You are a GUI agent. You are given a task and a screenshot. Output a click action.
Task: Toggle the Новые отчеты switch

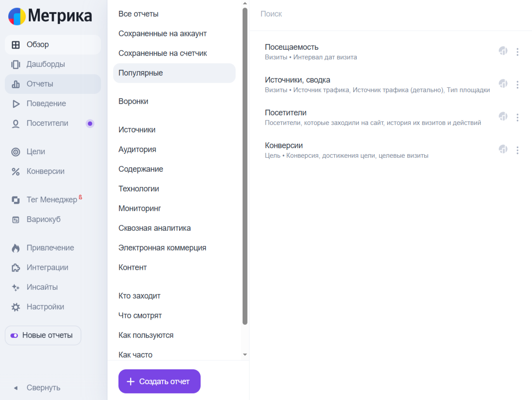point(14,336)
